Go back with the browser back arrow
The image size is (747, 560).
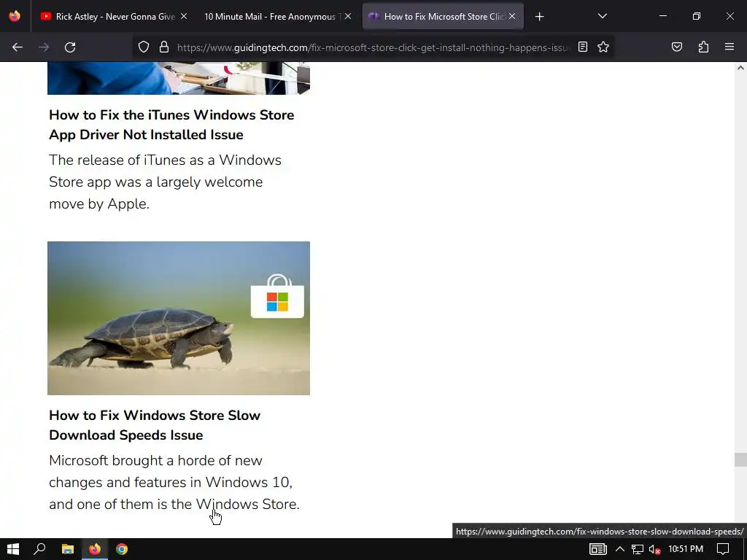18,47
